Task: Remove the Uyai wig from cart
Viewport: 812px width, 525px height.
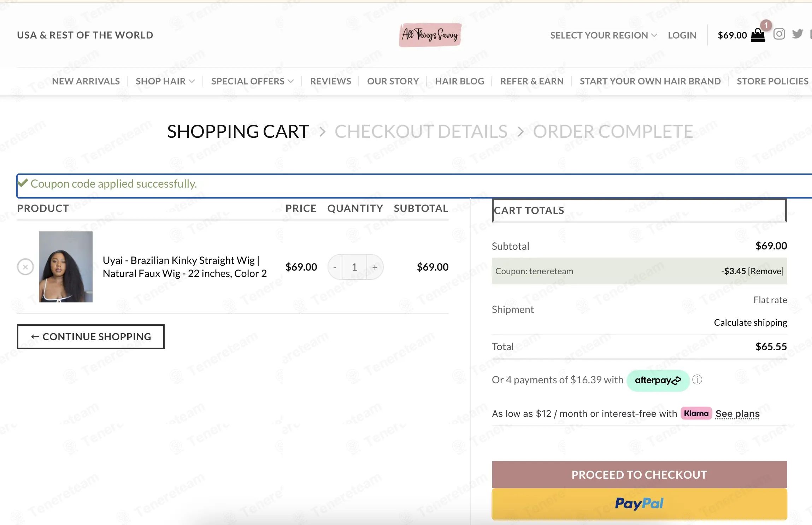Action: 25,267
